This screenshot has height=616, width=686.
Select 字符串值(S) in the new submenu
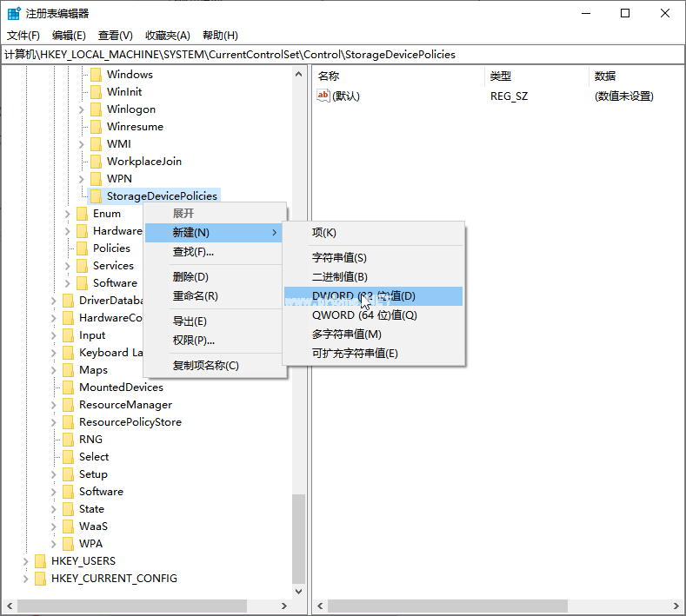339,258
